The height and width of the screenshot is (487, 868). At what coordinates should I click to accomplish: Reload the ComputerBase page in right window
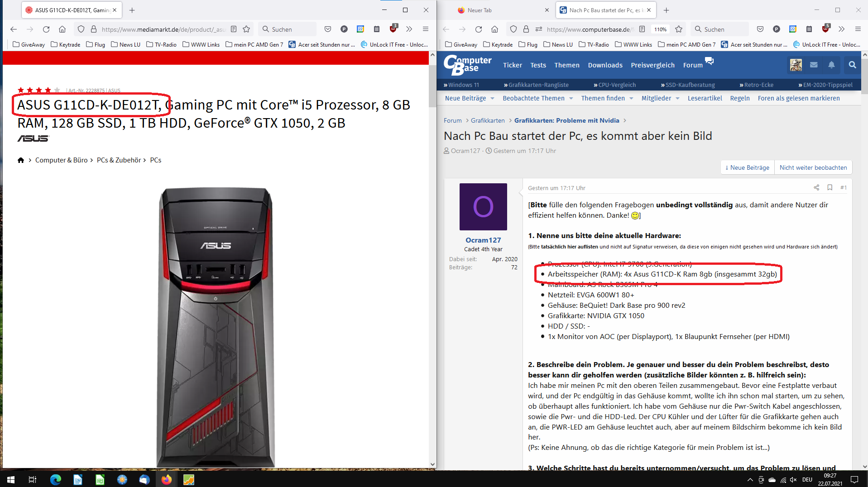coord(479,29)
